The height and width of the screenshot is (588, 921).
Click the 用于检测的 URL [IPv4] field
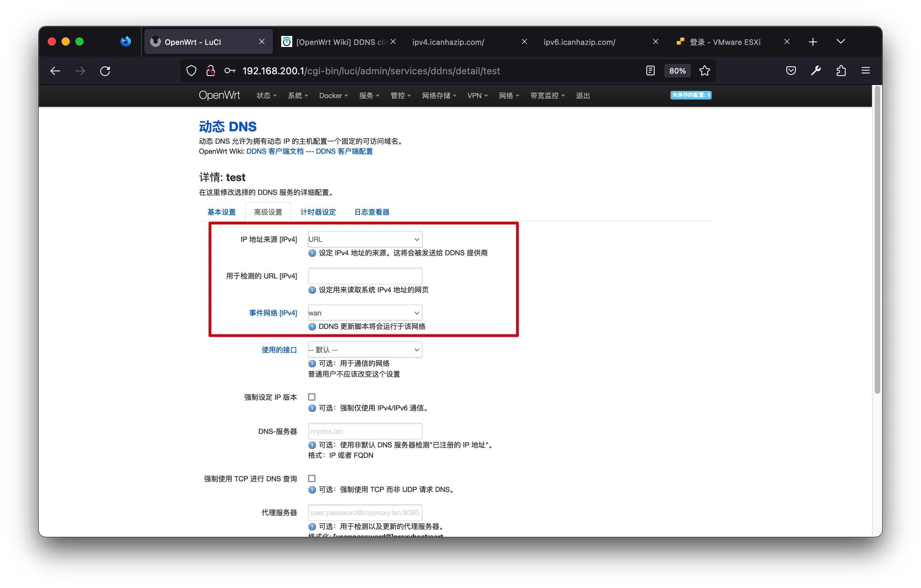click(365, 276)
